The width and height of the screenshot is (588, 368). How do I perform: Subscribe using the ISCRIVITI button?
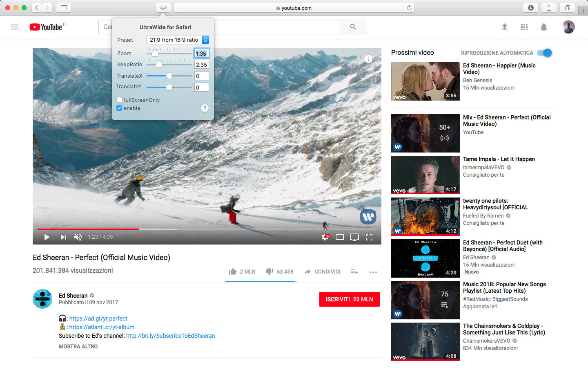pyautogui.click(x=349, y=299)
